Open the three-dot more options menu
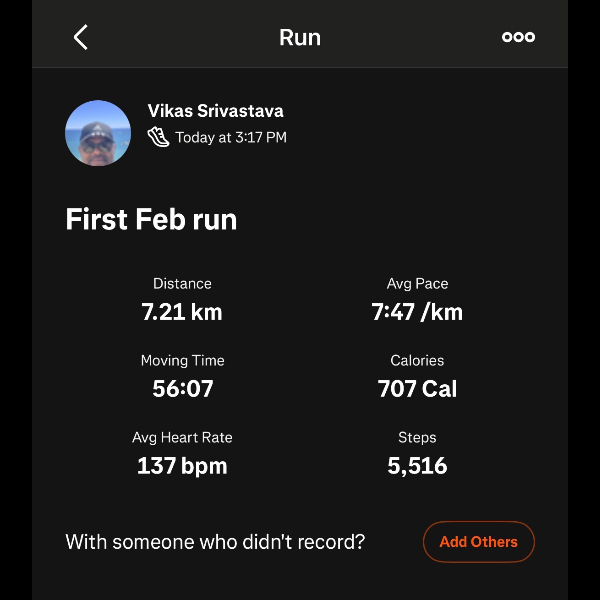 pyautogui.click(x=518, y=37)
